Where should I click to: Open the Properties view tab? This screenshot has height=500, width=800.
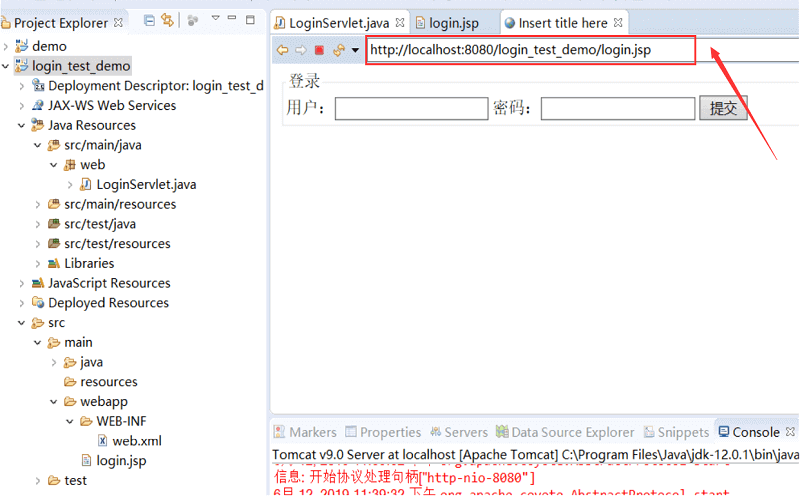pyautogui.click(x=383, y=433)
